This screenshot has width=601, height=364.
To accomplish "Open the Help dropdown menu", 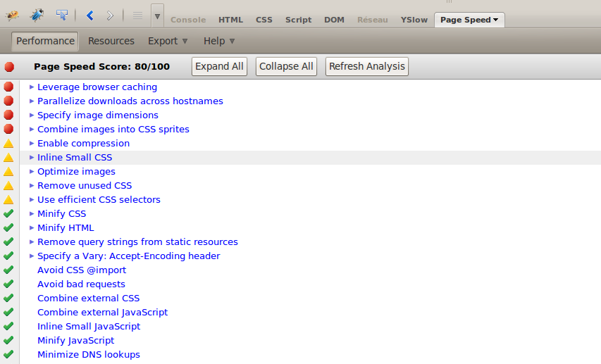I will (219, 41).
